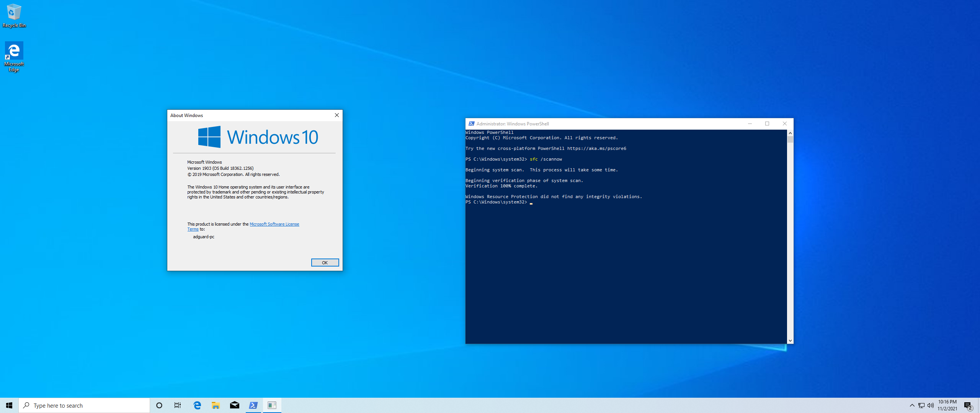
Task: Open File Explorer from the taskbar
Action: pyautogui.click(x=216, y=405)
